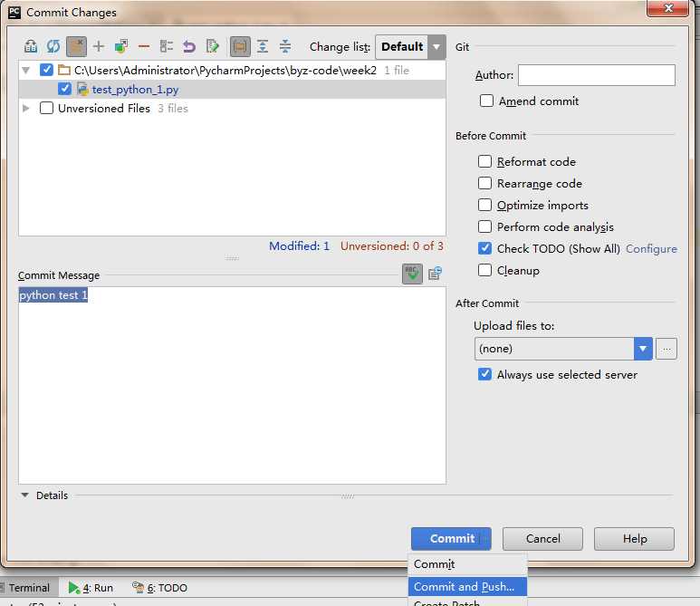Click the Configure link next to Check TODO
Image resolution: width=700 pixels, height=606 pixels.
pyautogui.click(x=651, y=249)
